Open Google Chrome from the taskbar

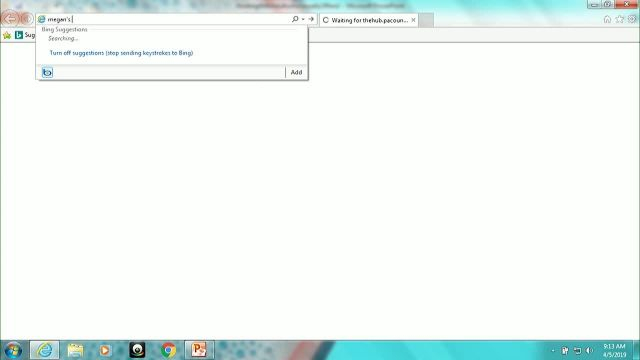168,350
